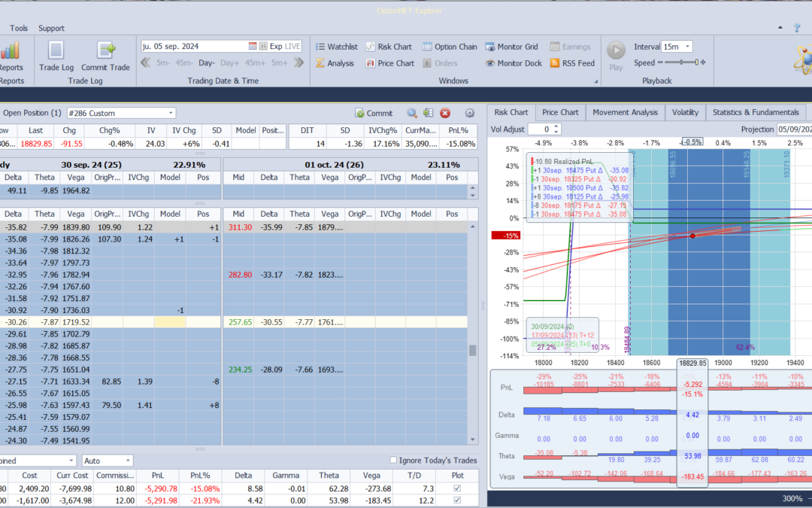812x508 pixels.
Task: Click the options chain vertical scrollbar thumb
Action: [472, 351]
